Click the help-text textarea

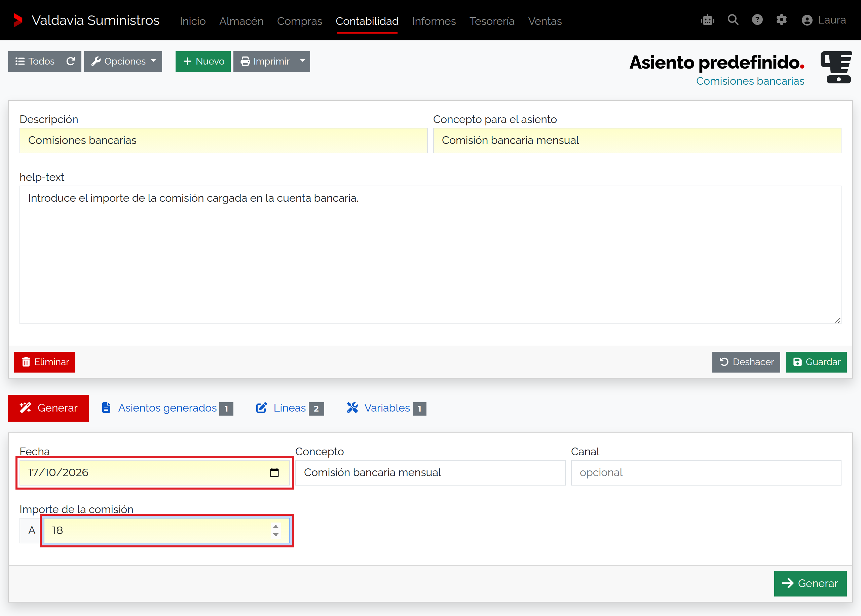click(x=430, y=255)
